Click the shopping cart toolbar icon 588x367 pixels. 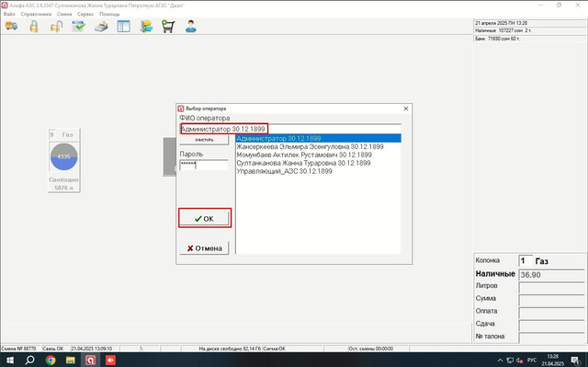(168, 27)
